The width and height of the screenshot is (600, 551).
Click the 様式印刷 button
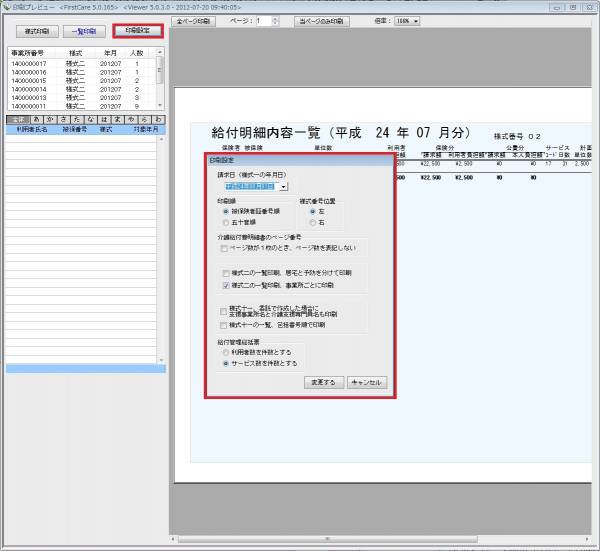coord(35,31)
